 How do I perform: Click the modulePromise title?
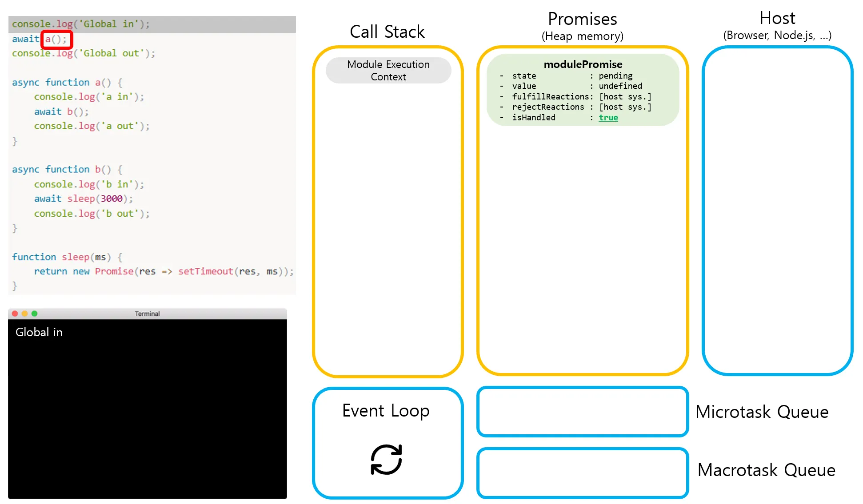click(x=583, y=64)
